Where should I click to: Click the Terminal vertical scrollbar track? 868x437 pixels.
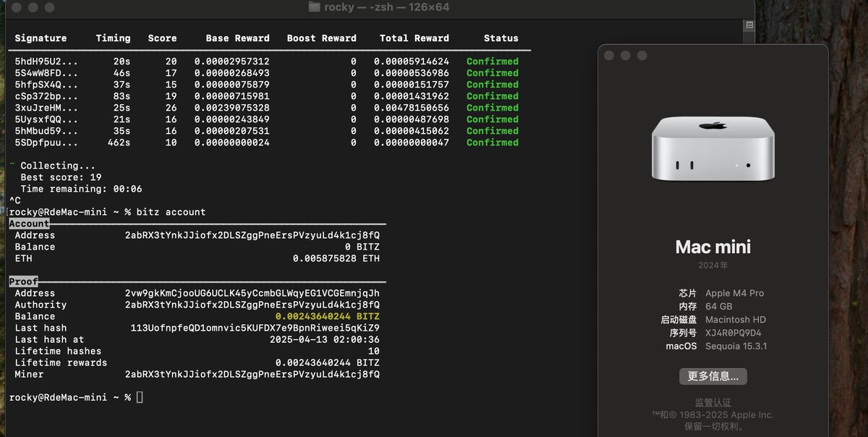click(749, 217)
